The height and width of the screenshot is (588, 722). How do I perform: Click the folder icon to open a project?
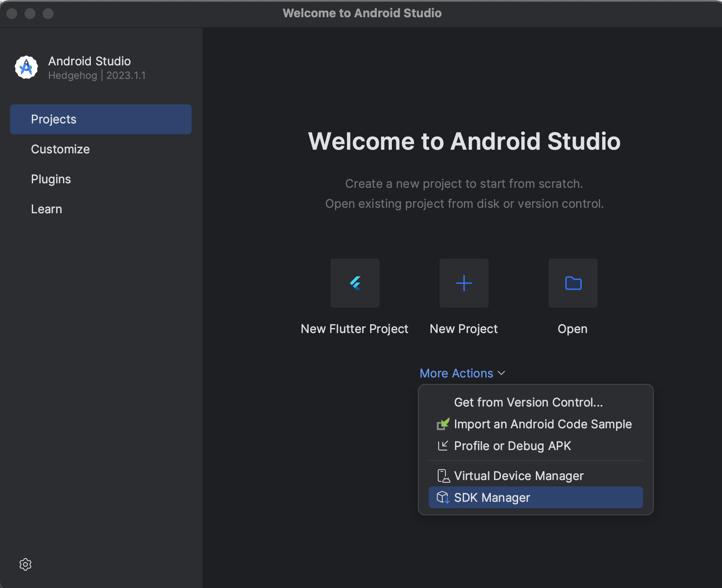pos(573,283)
